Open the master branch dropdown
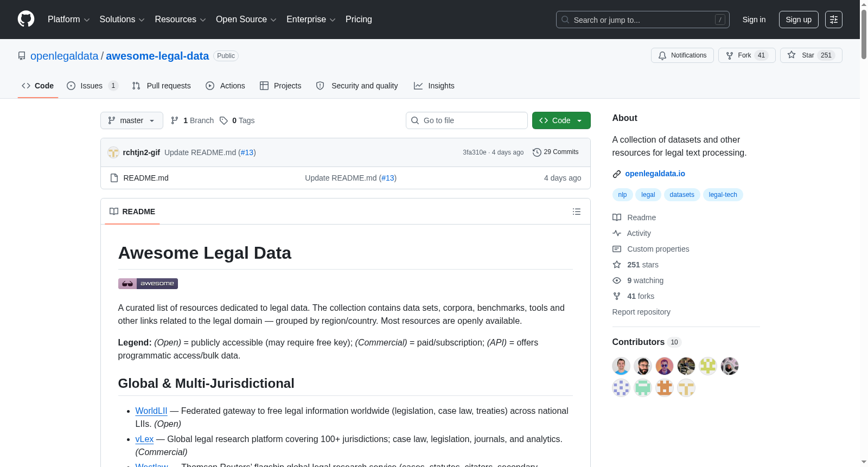This screenshot has height=467, width=868. [132, 120]
